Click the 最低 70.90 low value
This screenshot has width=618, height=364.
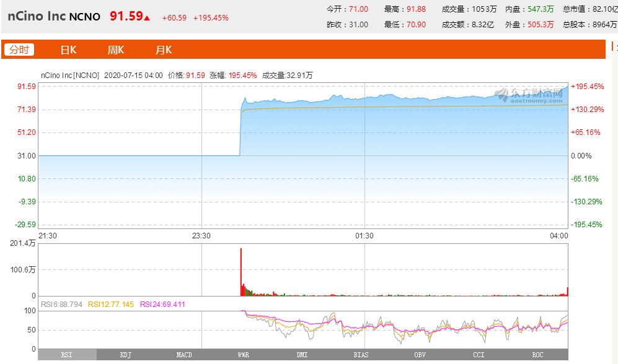tap(416, 24)
